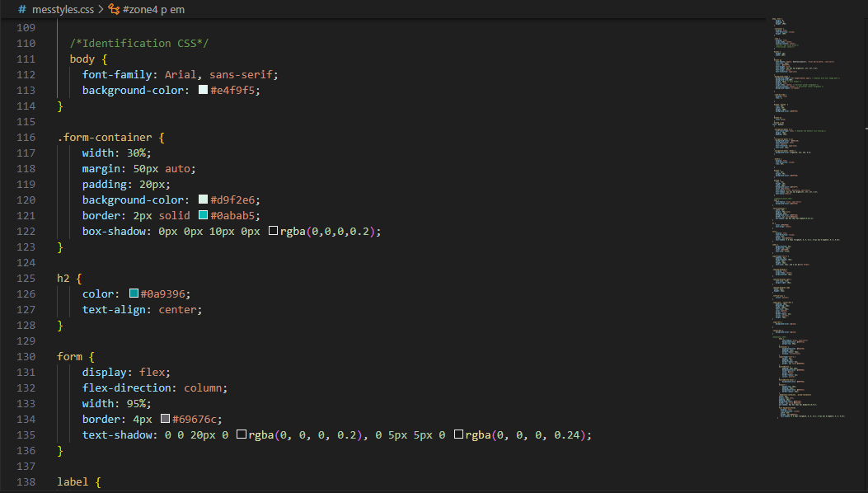Click the box-shadow rgba color swatch
The height and width of the screenshot is (493, 868).
273,232
